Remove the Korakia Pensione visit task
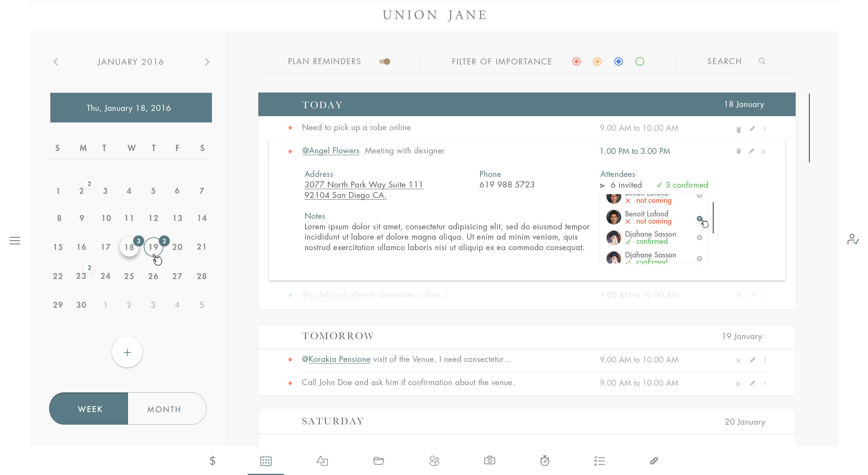Screen dimensions: 868x475 [x=738, y=360]
